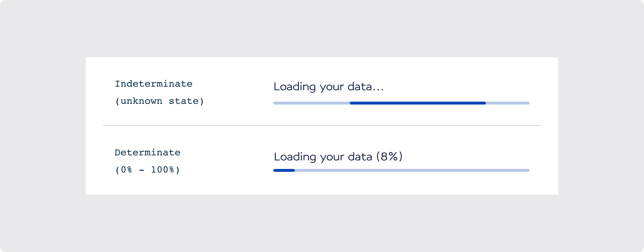Click the "Determinate" heading text
The height and width of the screenshot is (252, 644).
[x=147, y=152]
